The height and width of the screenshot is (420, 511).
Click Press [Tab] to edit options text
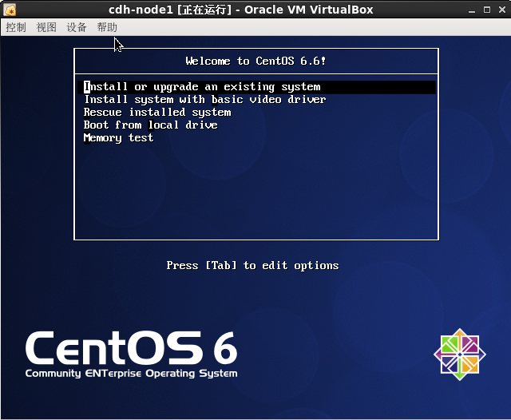click(x=252, y=266)
